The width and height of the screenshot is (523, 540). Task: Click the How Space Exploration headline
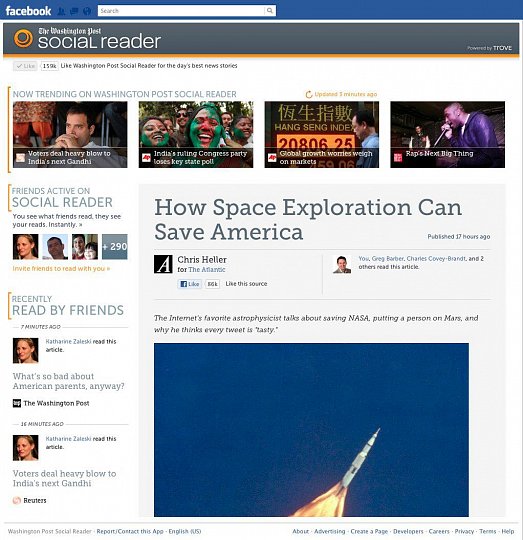[308, 219]
